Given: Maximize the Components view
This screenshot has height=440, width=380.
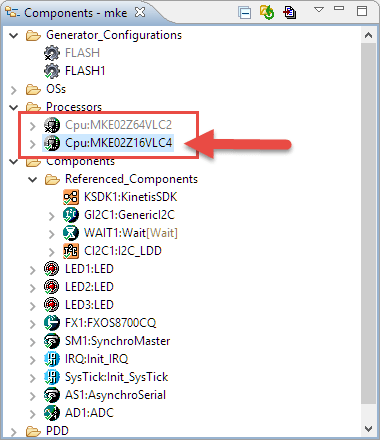Looking at the screenshot, I should pos(362,11).
